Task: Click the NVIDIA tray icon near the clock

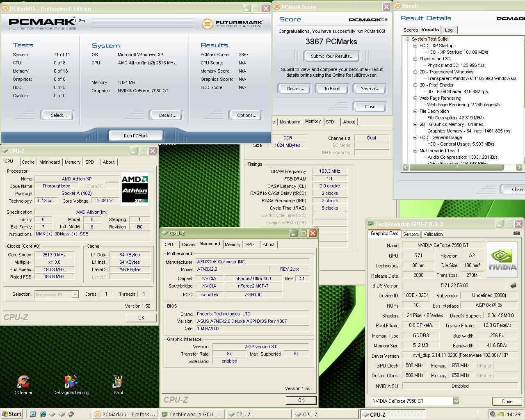Action: tap(500, 414)
